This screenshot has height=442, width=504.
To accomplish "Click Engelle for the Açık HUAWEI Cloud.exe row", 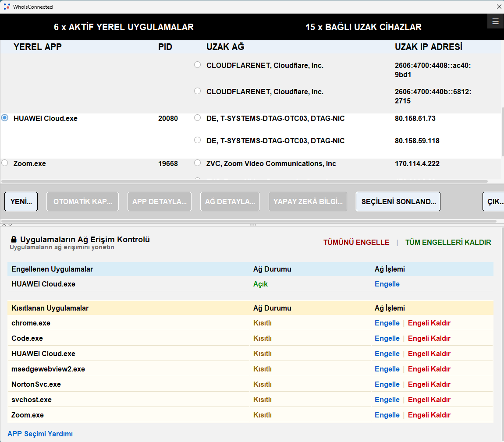I will coord(387,284).
